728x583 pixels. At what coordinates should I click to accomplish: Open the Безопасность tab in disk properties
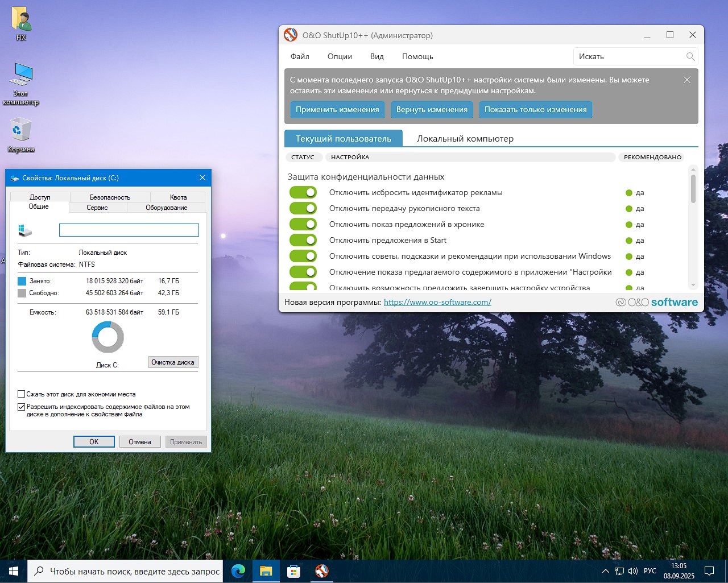110,197
